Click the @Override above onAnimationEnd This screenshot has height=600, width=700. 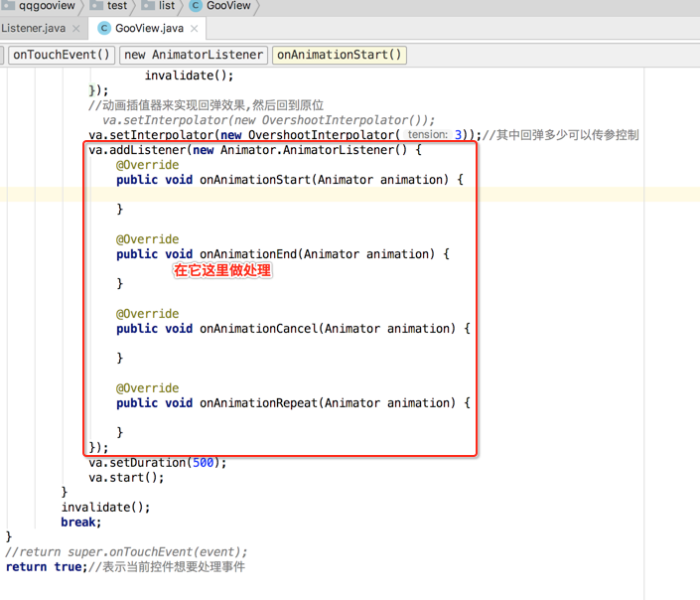(147, 239)
